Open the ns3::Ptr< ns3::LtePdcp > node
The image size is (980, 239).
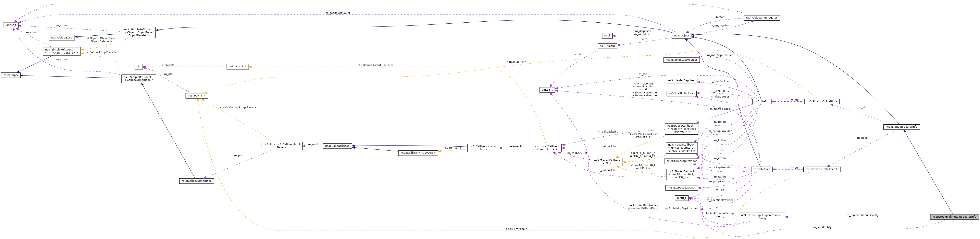click(x=821, y=169)
